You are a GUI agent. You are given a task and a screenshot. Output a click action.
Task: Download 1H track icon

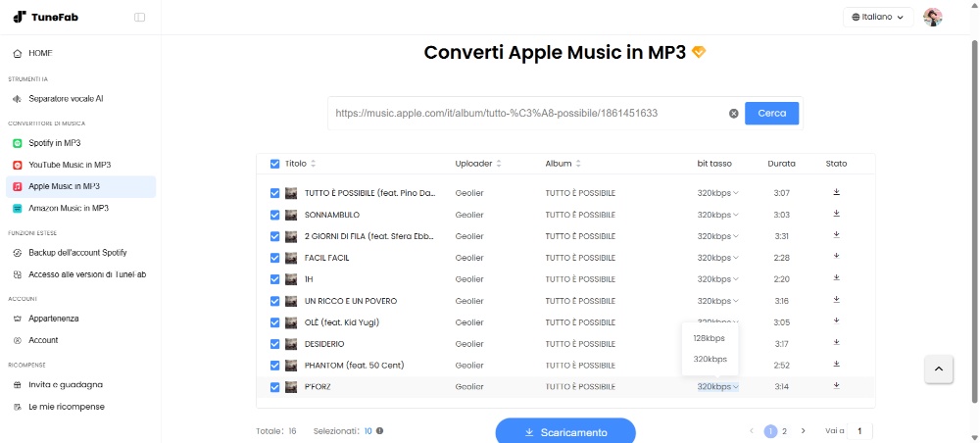(836, 278)
